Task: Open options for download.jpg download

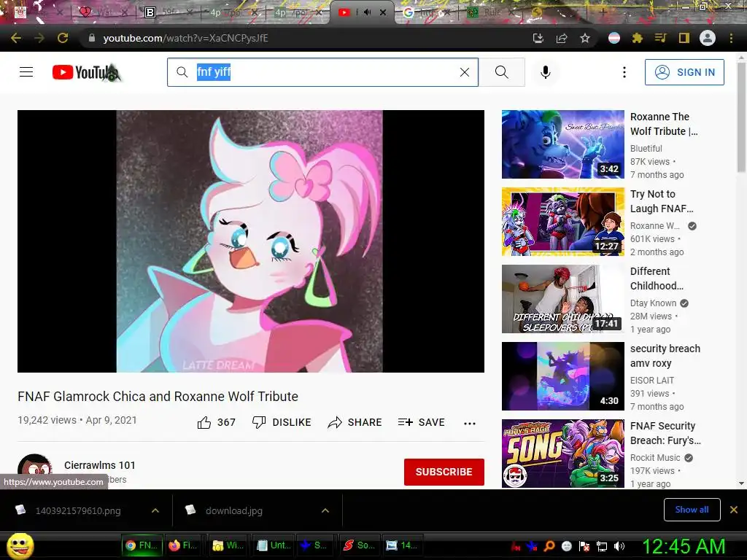Action: [x=325, y=510]
